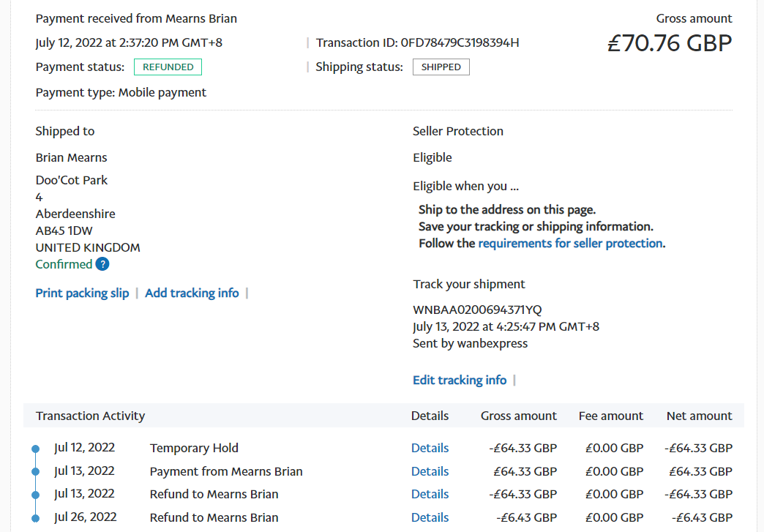Open requirements for seller protection link
764x532 pixels.
pos(570,243)
